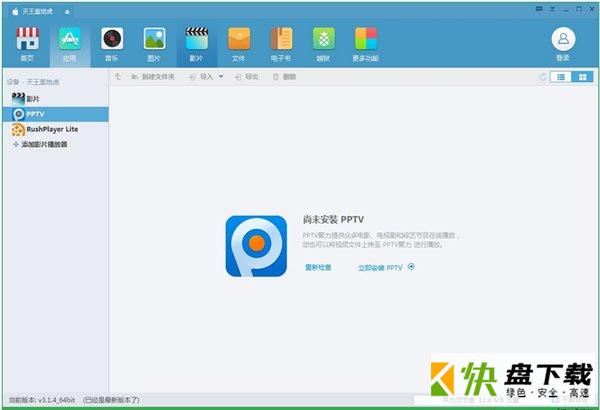The image size is (600, 410).
Task: Open the 文件 files section
Action: (239, 44)
